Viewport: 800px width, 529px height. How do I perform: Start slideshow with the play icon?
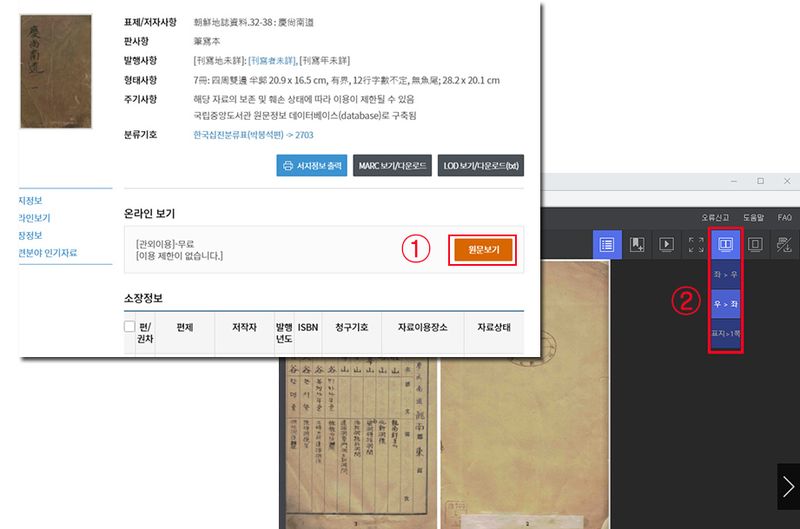click(666, 244)
